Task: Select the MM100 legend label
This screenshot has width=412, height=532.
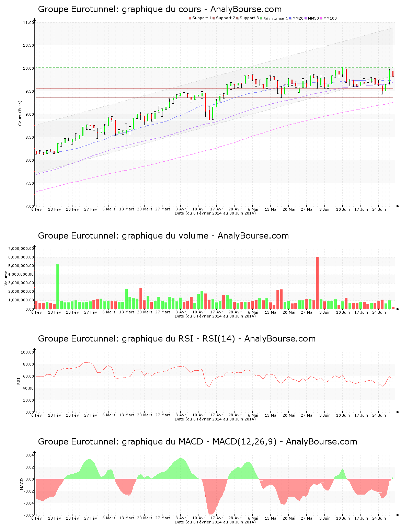Action: click(330, 18)
